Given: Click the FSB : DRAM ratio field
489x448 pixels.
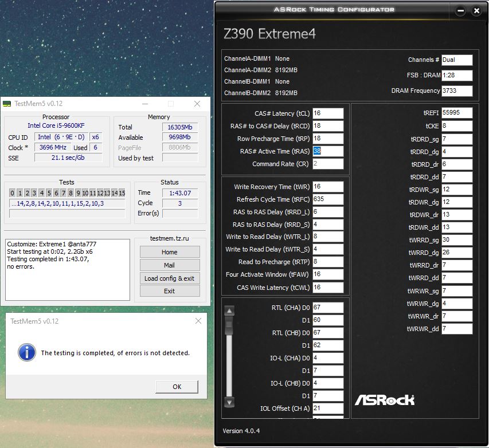Looking at the screenshot, I should pyautogui.click(x=457, y=75).
